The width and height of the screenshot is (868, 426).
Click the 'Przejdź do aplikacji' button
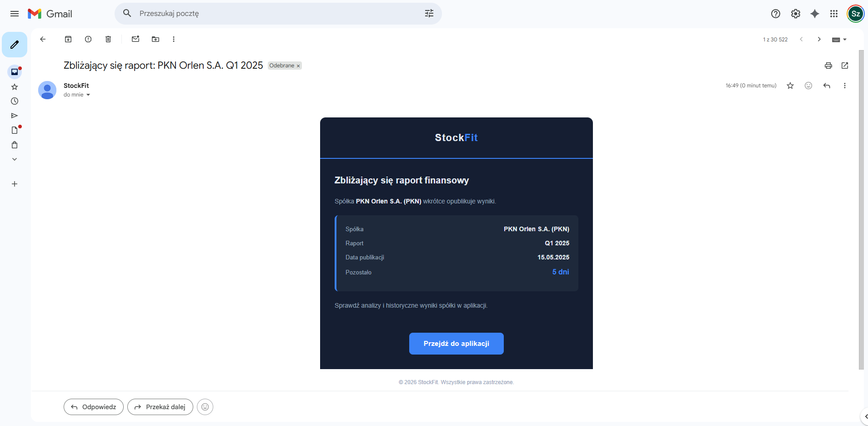(456, 344)
